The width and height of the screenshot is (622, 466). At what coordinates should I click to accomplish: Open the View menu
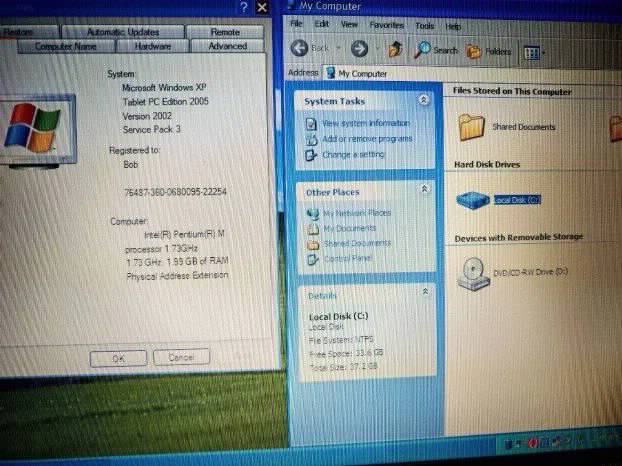(x=349, y=25)
